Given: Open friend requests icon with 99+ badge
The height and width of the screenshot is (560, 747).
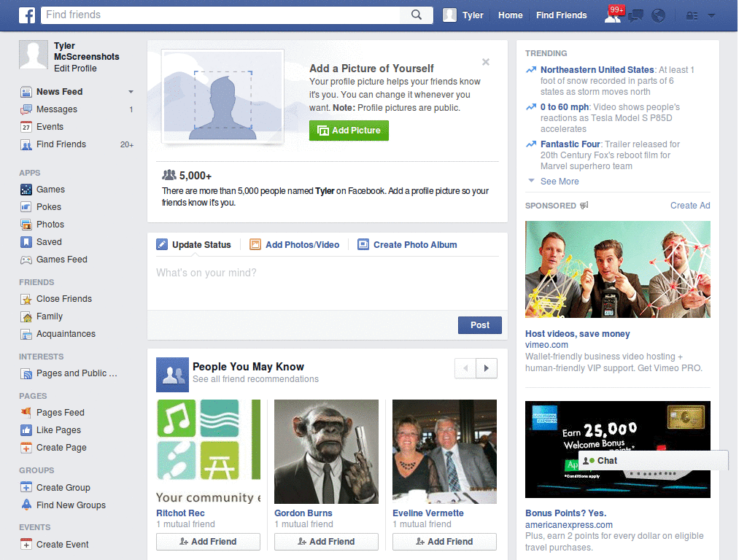Looking at the screenshot, I should [x=613, y=15].
